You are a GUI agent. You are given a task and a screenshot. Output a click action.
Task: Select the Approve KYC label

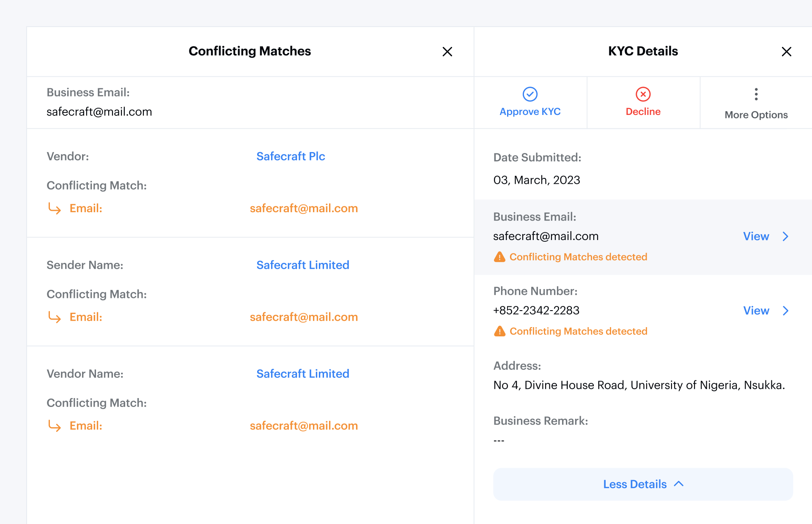click(x=530, y=112)
